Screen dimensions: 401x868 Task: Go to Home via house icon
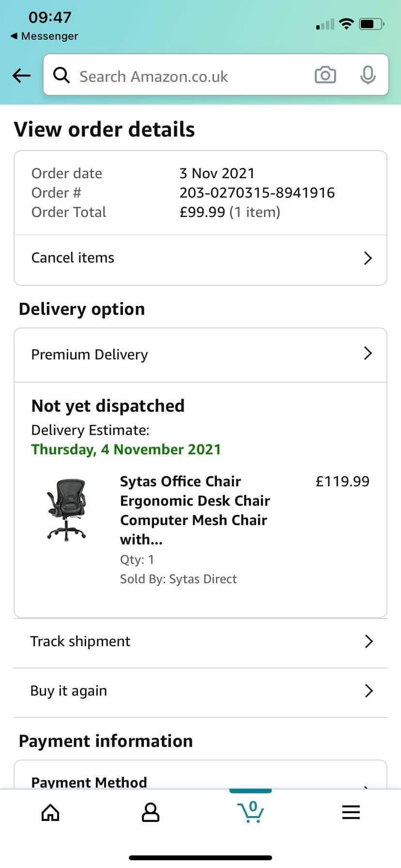point(50,812)
